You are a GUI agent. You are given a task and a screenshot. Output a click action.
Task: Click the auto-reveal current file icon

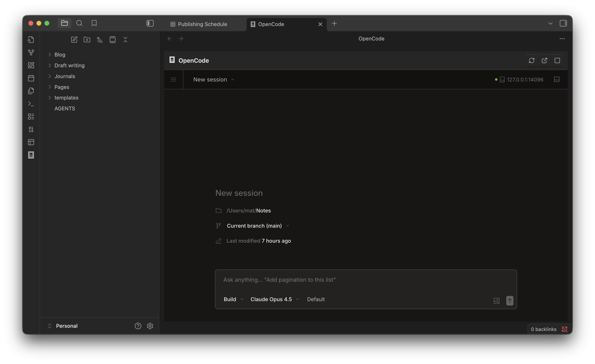(x=113, y=40)
